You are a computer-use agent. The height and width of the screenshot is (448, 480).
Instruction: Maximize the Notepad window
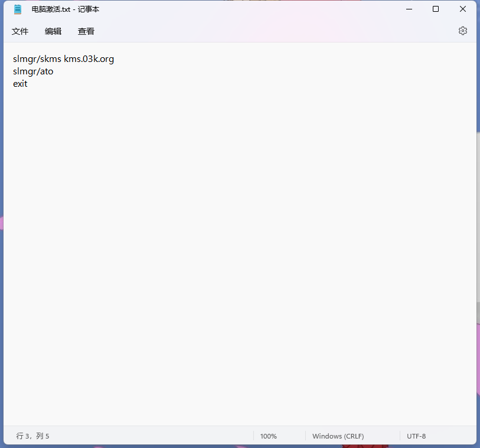click(436, 9)
